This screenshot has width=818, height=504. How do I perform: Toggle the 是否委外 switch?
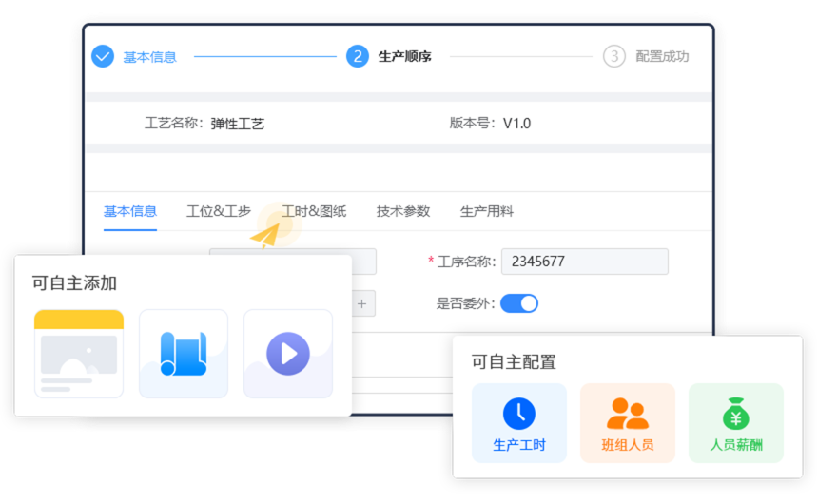pos(519,303)
